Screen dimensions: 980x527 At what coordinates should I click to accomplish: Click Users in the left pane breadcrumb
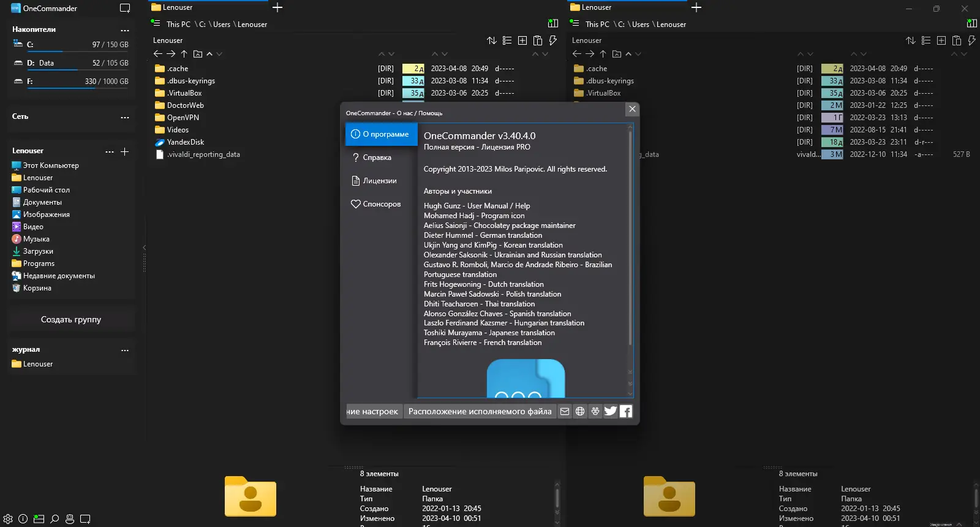(x=222, y=25)
